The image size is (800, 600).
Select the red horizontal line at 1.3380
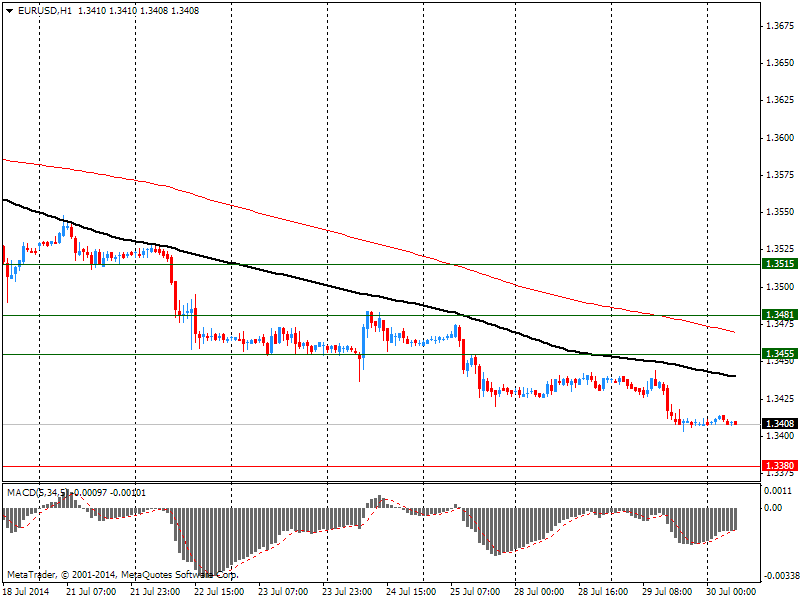click(381, 466)
